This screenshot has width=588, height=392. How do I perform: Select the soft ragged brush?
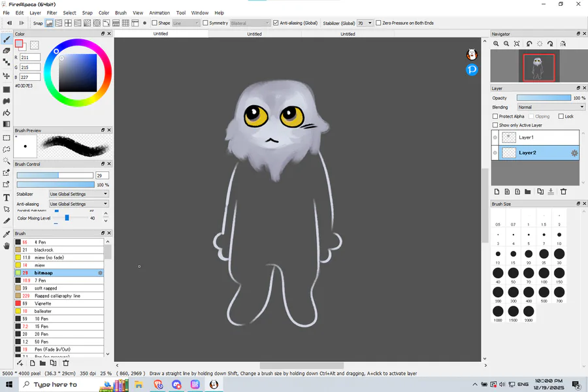coord(59,288)
